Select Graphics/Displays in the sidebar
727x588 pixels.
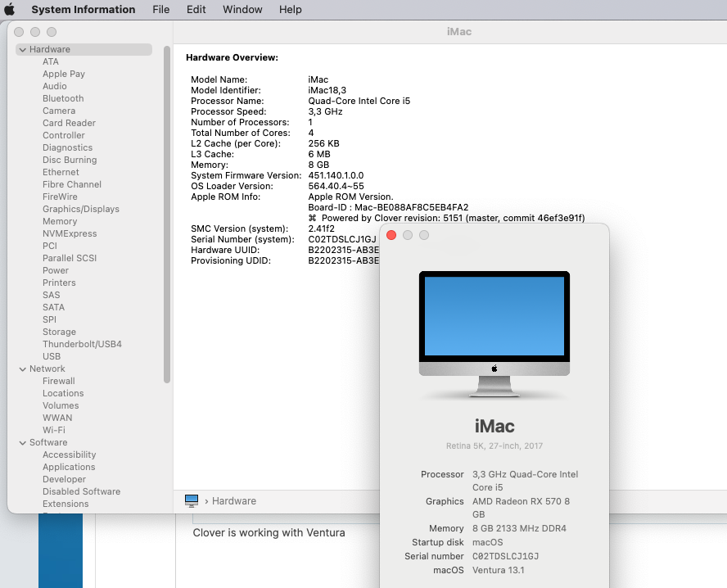tap(81, 209)
